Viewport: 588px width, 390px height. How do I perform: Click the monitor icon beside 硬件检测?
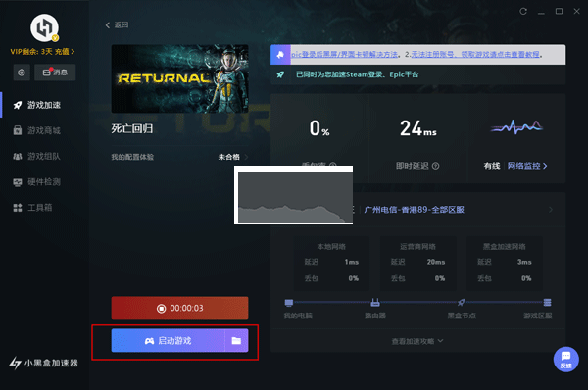click(18, 182)
